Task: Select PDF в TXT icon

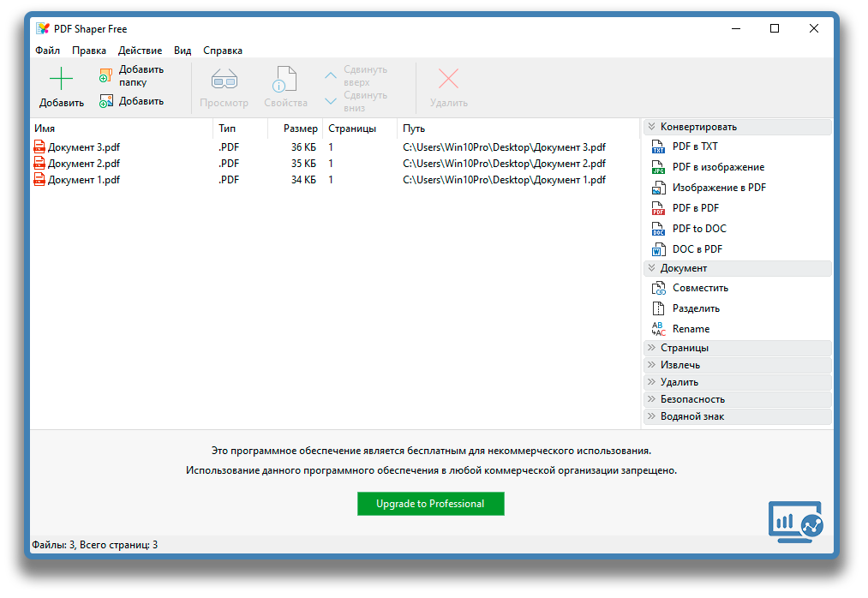Action: click(658, 147)
